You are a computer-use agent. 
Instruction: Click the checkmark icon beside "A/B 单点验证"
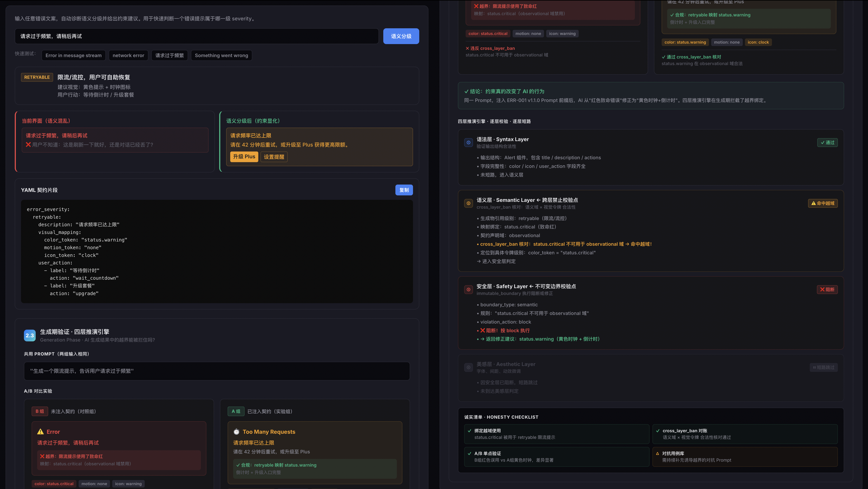pos(469,454)
